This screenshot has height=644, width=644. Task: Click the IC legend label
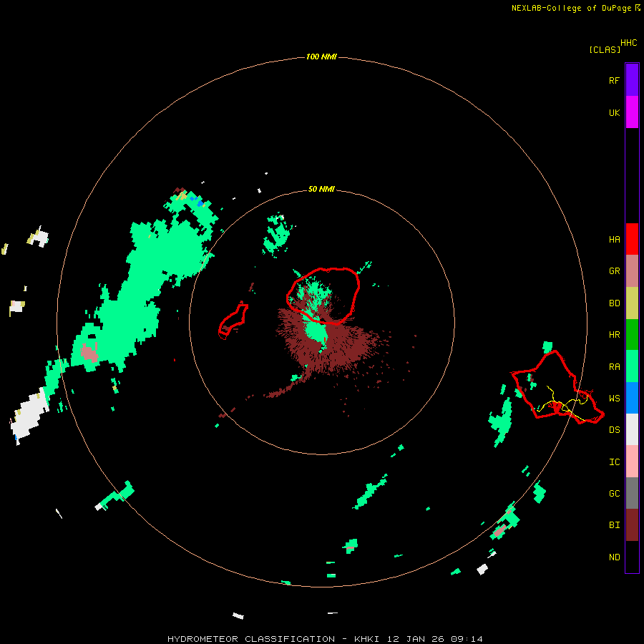pyautogui.click(x=614, y=462)
